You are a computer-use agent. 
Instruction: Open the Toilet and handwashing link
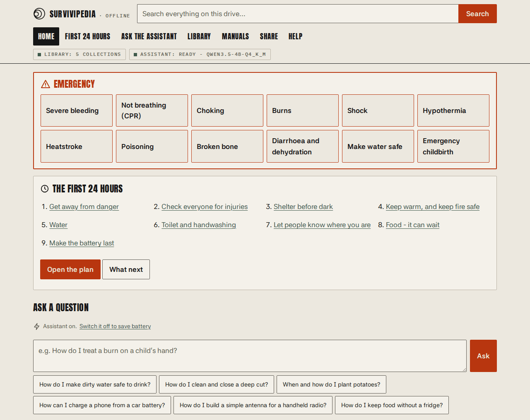[199, 225]
